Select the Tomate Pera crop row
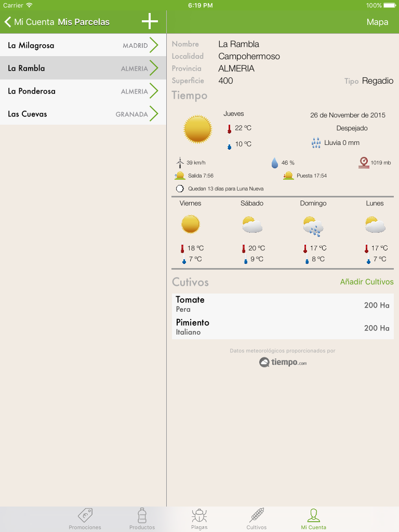 click(283, 304)
